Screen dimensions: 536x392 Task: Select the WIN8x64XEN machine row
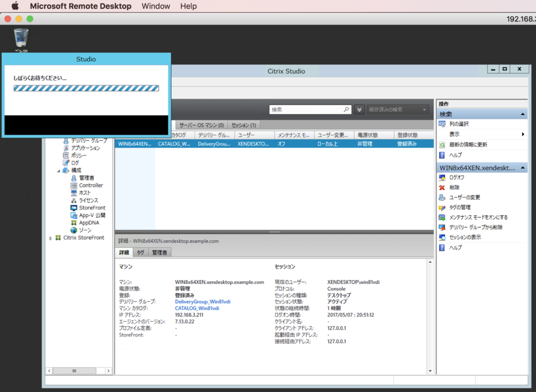click(274, 144)
